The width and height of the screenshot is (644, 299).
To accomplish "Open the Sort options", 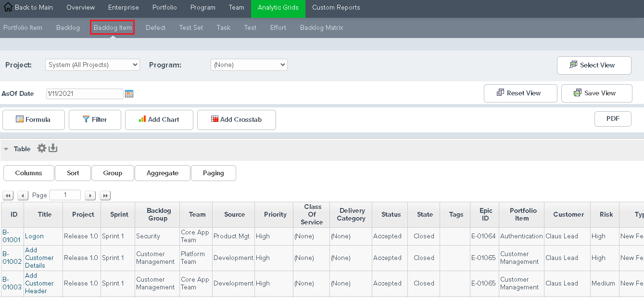I will tap(73, 173).
